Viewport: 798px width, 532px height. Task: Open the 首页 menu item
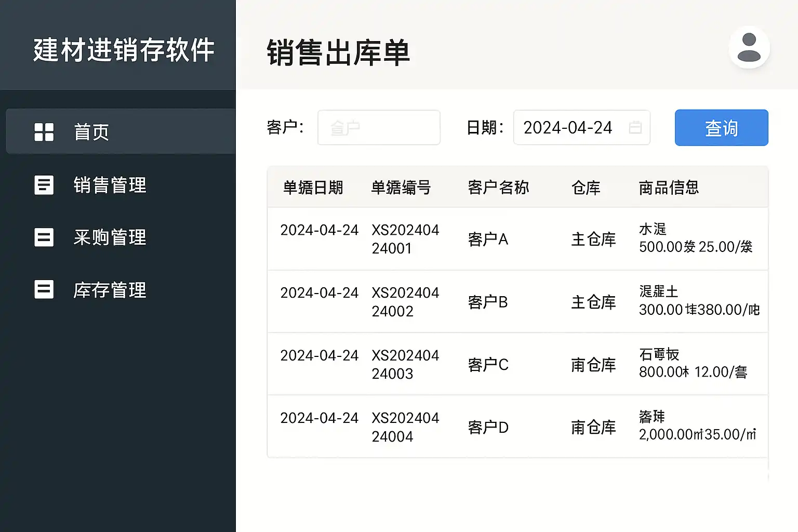(x=121, y=131)
